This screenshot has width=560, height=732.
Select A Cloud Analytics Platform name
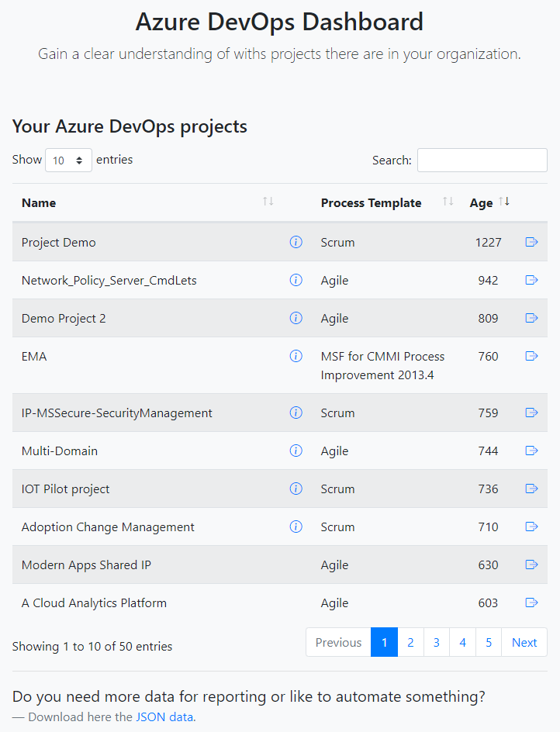point(94,603)
